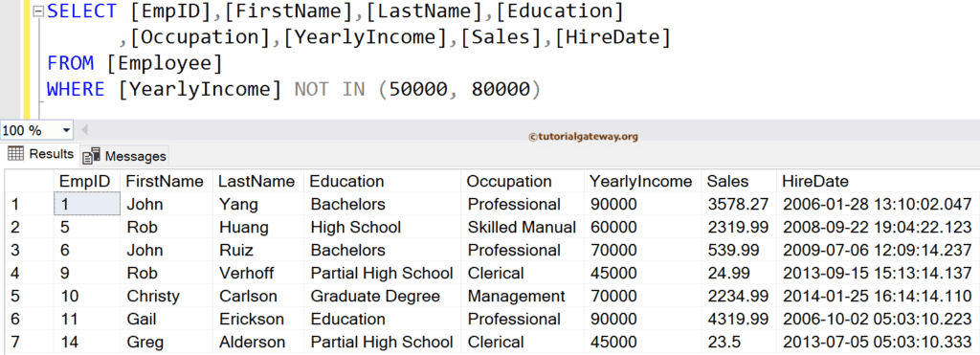
Task: Click the '2319.99' sales cell
Action: coord(739,227)
